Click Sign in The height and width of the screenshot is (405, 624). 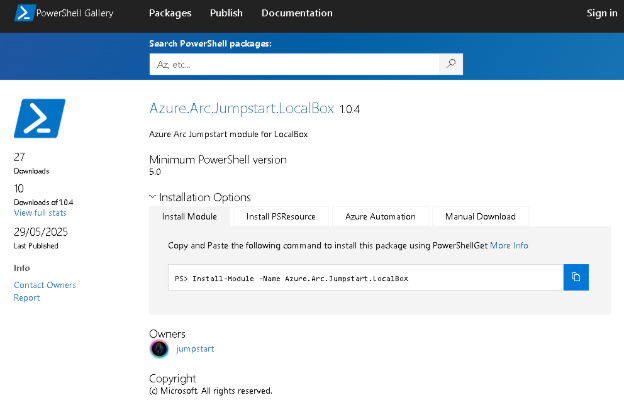coord(602,13)
